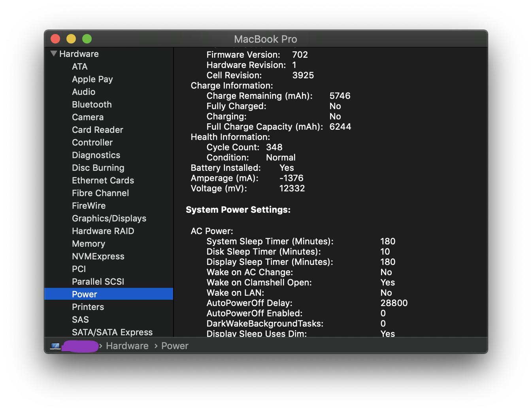Screen dimensions: 532x412
Task: Select NVMExpress in the sidebar
Action: (98, 256)
